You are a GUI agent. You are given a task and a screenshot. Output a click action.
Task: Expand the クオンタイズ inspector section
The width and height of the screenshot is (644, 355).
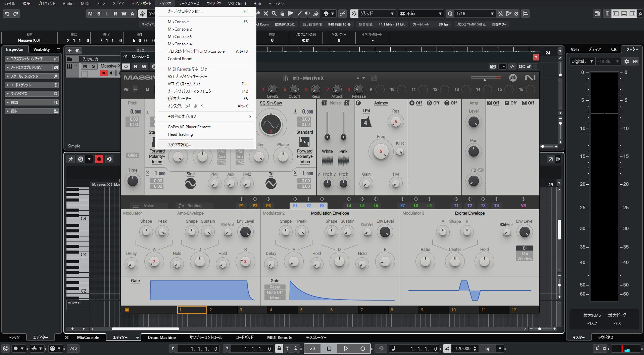point(32,94)
